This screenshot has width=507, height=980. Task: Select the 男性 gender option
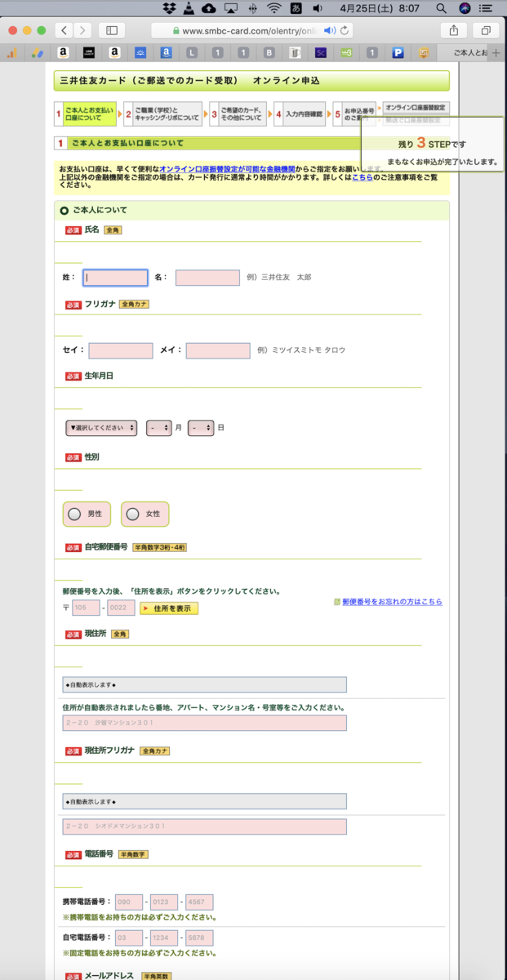(86, 514)
